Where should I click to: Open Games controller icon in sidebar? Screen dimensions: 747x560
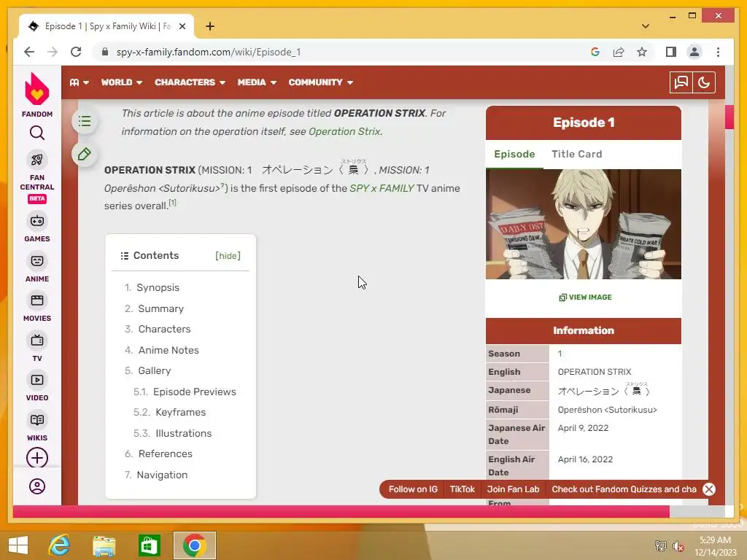click(x=37, y=221)
